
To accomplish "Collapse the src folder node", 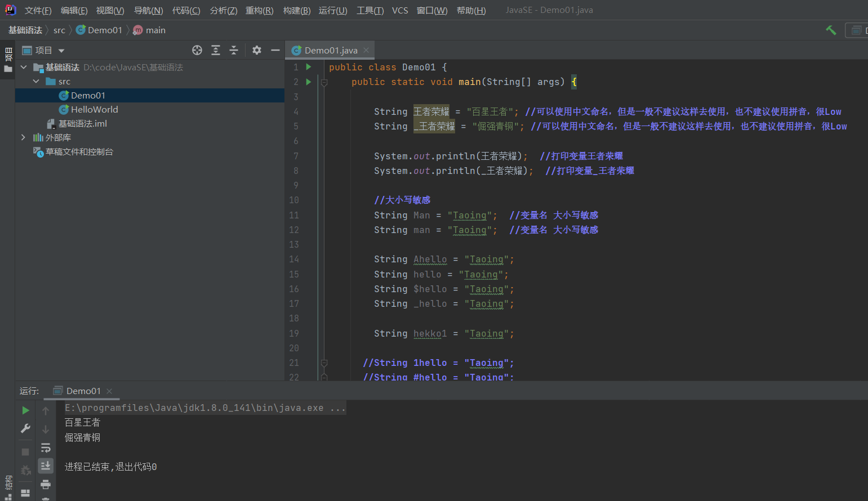I will (x=36, y=81).
